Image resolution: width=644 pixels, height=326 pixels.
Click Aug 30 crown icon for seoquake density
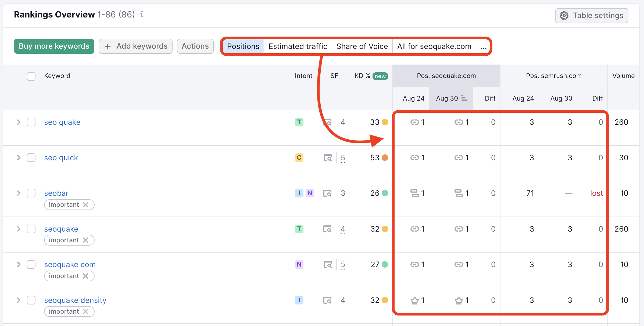pyautogui.click(x=459, y=300)
